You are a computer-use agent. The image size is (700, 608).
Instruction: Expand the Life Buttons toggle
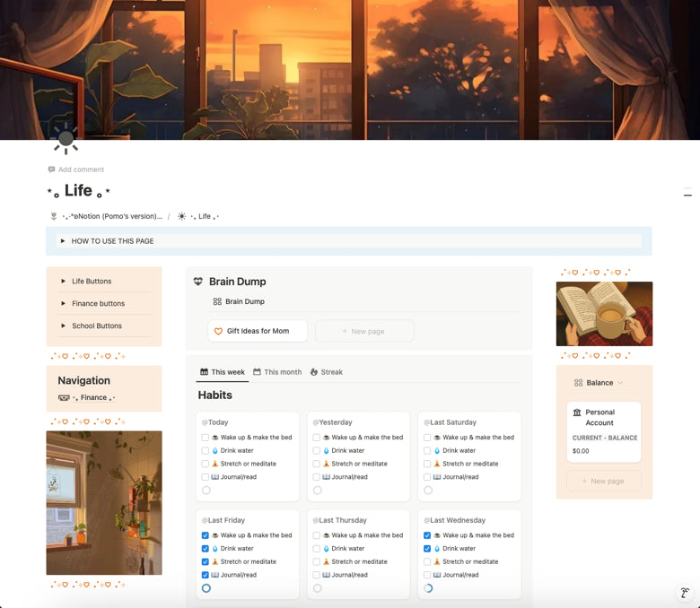click(64, 282)
